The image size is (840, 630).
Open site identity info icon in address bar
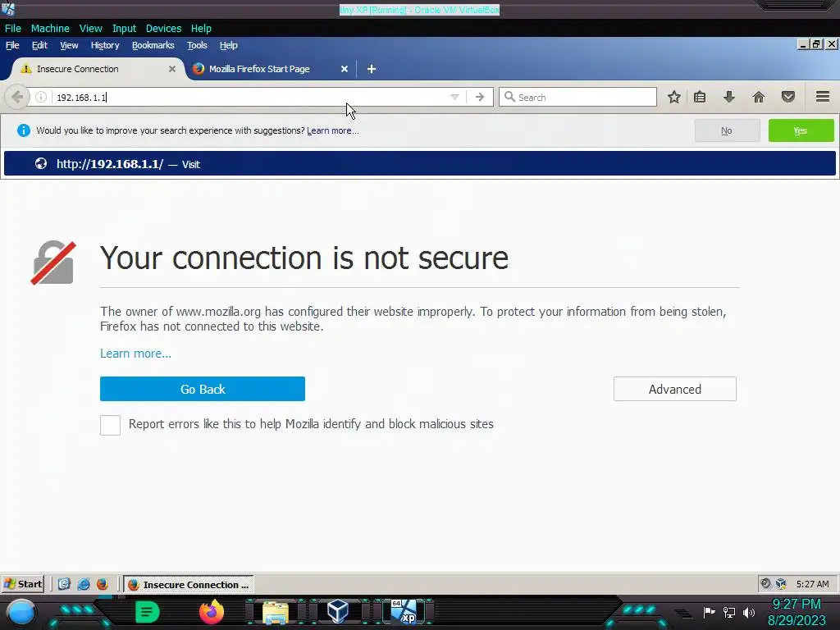[x=41, y=97]
